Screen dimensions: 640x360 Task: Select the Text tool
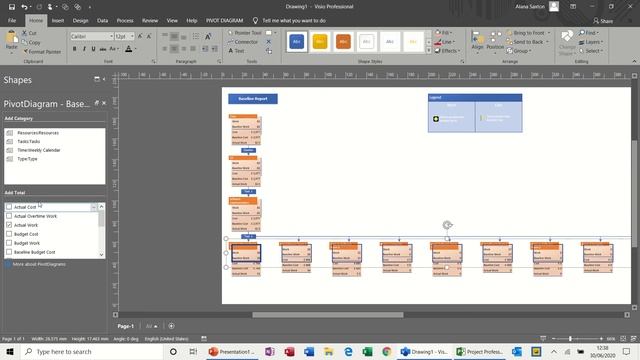point(236,51)
